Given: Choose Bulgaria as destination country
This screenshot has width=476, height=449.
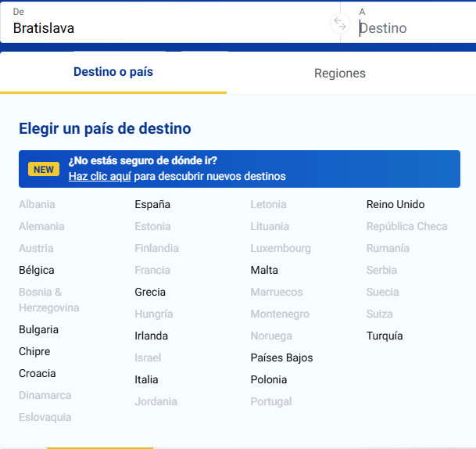Looking at the screenshot, I should pyautogui.click(x=38, y=329).
